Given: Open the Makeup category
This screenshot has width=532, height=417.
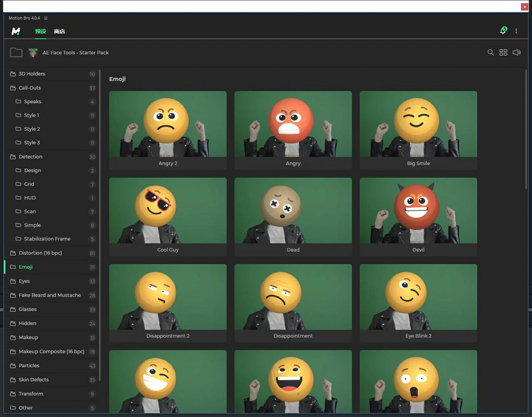Looking at the screenshot, I should click(52, 337).
